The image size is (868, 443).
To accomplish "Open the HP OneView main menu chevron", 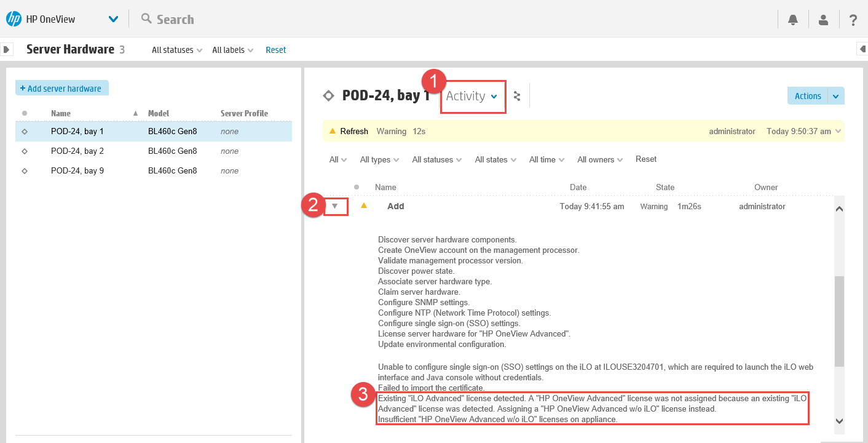I will coord(113,19).
